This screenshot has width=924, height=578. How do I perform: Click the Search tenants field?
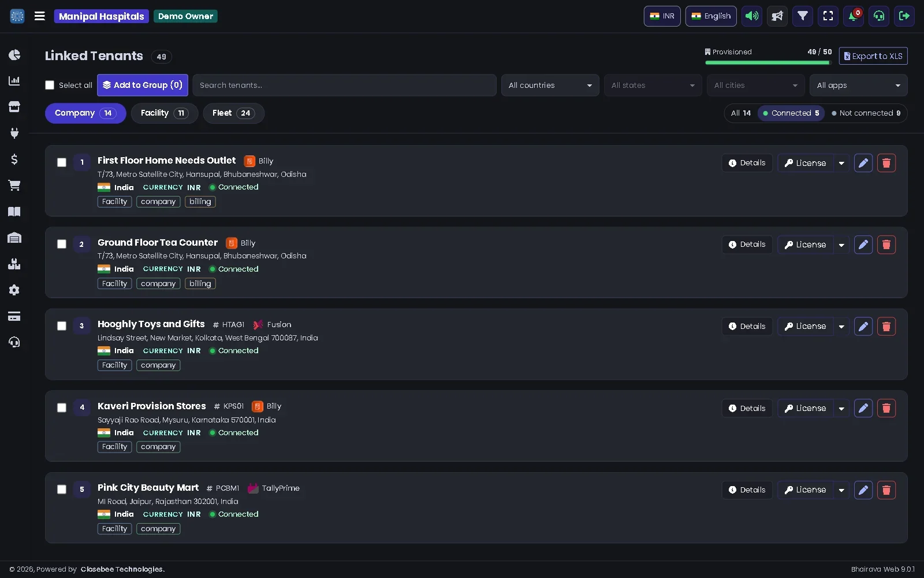pos(344,85)
